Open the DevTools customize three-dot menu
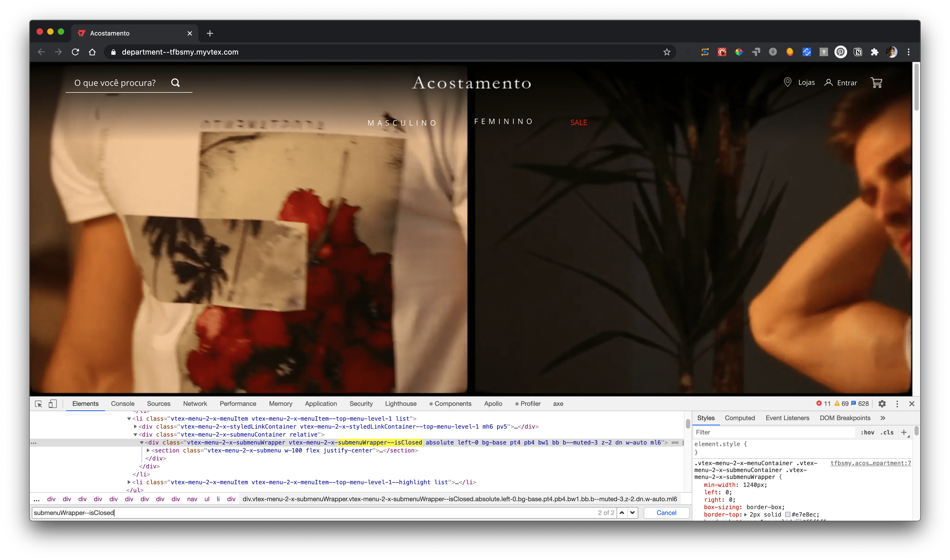Screen dimensions: 950x560 coord(897,404)
